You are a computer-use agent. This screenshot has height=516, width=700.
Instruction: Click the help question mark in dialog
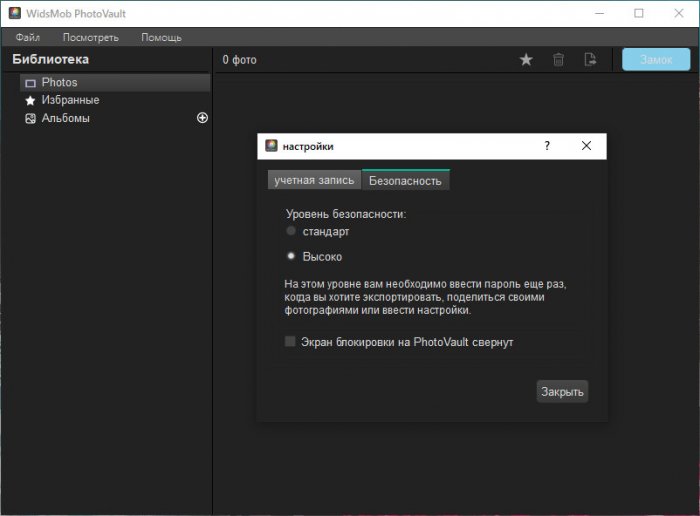547,146
